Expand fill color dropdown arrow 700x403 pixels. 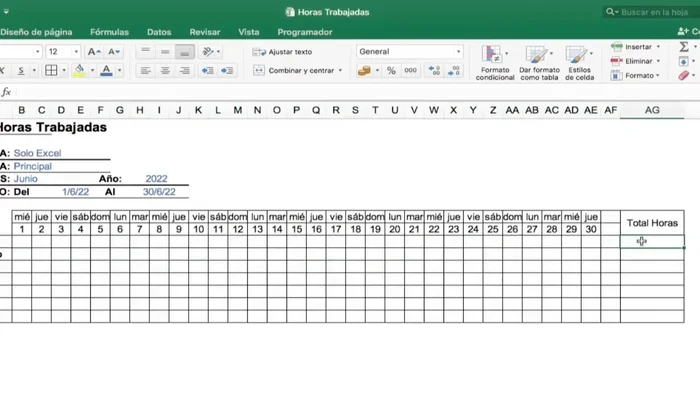click(92, 71)
